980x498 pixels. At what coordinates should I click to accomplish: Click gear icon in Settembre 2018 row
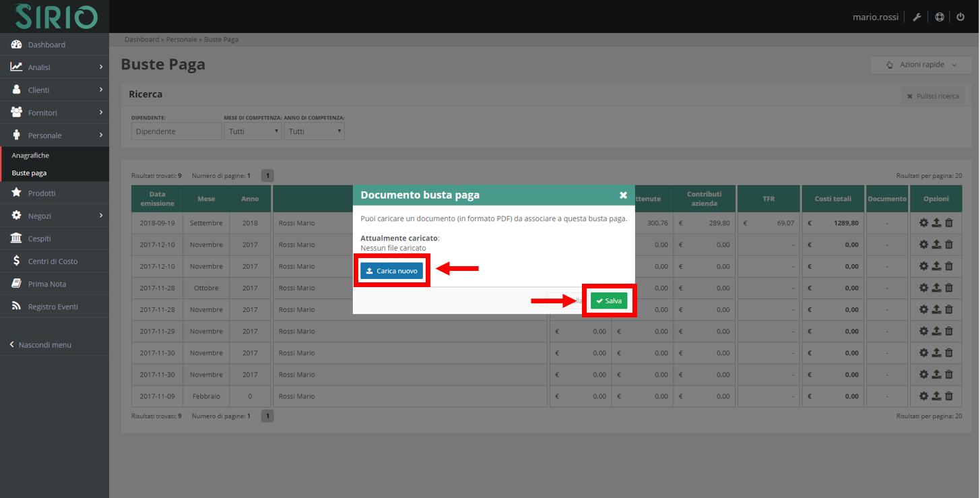point(923,223)
